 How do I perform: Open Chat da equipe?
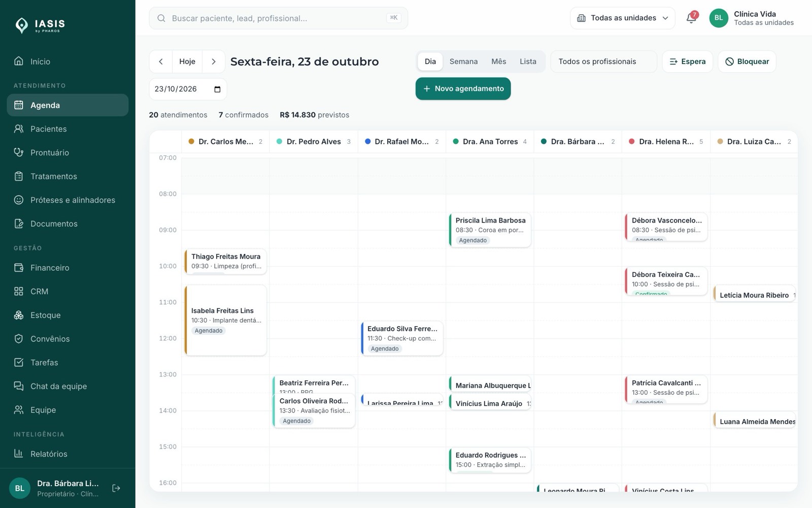coord(67,386)
